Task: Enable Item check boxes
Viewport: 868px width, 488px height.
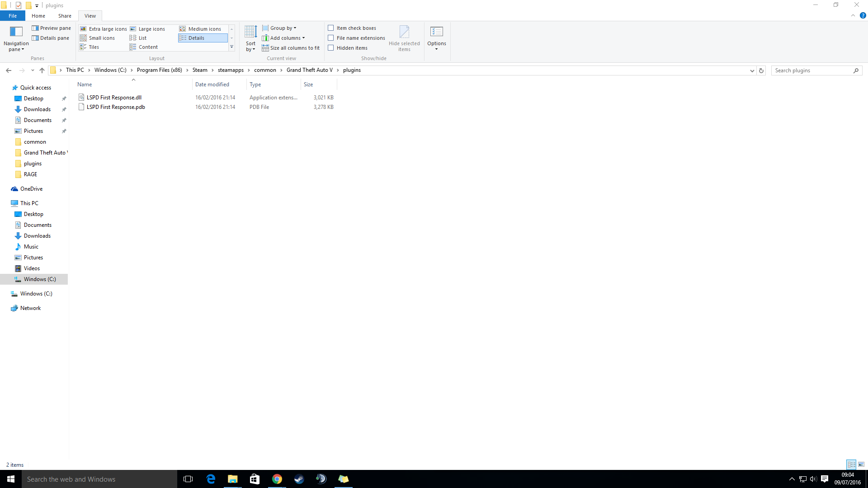Action: (331, 28)
